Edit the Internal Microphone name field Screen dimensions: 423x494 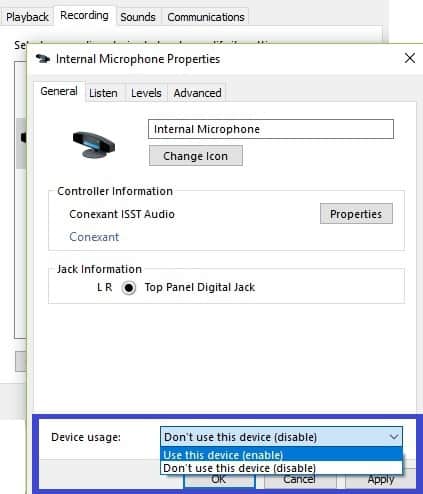tap(271, 129)
